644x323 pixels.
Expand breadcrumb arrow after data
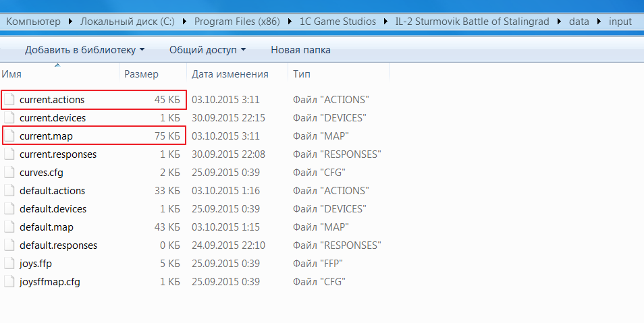pyautogui.click(x=599, y=22)
